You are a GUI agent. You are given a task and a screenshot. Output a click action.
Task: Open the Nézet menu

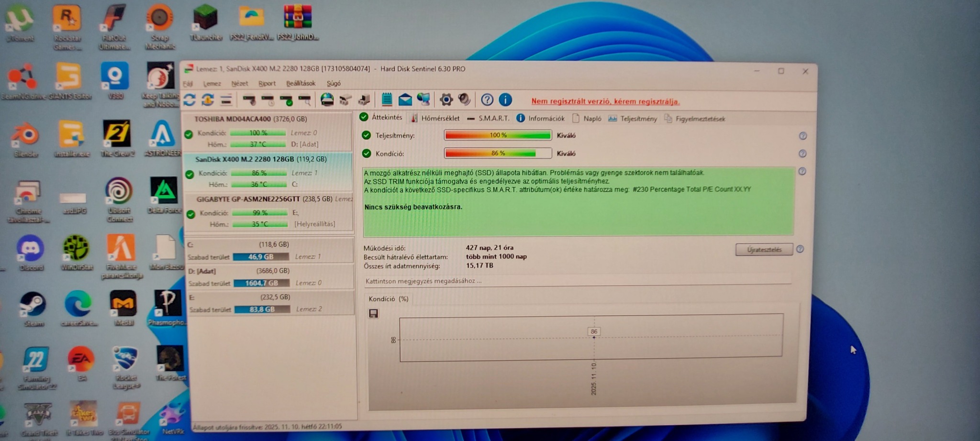pyautogui.click(x=240, y=84)
